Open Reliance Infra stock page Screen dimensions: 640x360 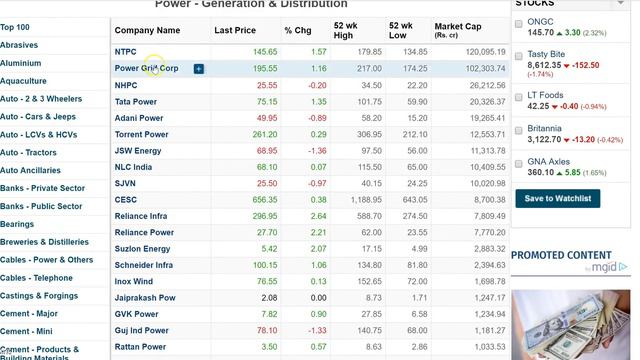(141, 216)
